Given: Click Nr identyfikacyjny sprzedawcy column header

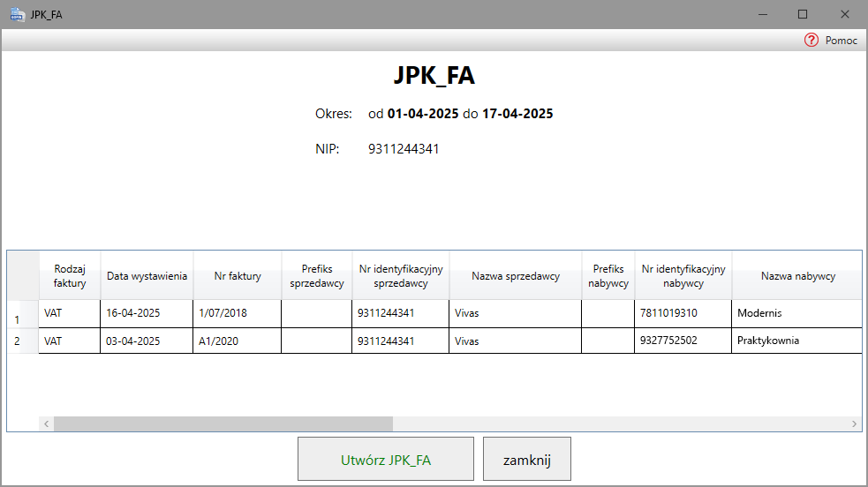Looking at the screenshot, I should coord(401,276).
